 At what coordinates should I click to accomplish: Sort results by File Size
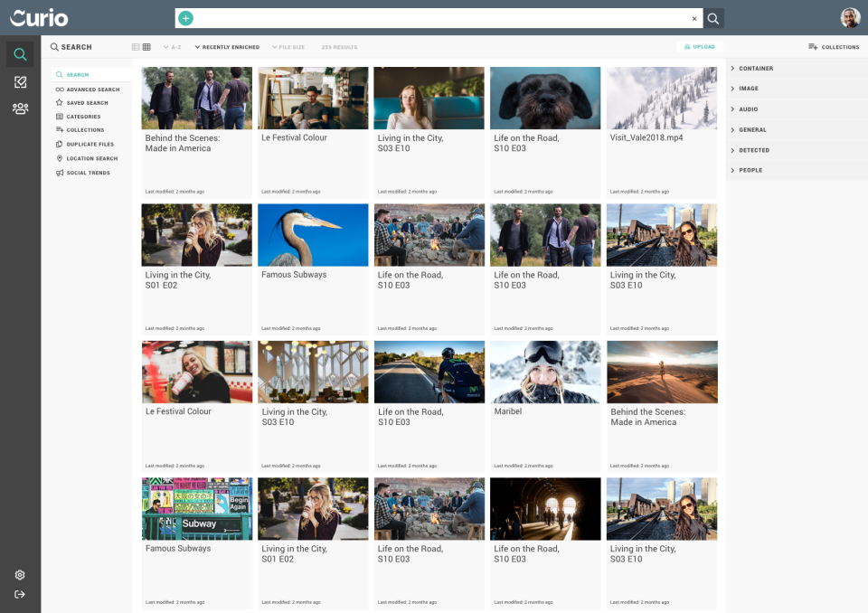288,47
